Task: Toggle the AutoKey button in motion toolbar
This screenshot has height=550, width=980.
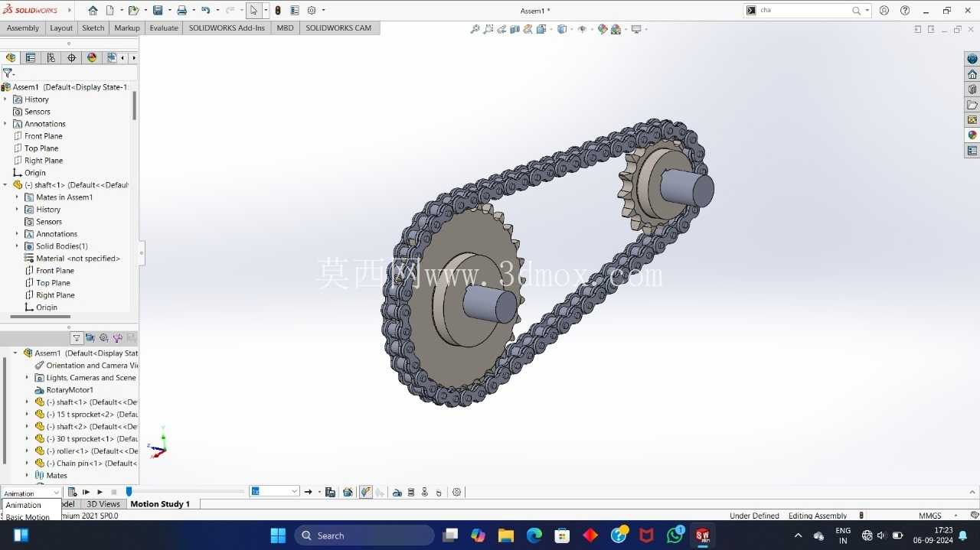Action: (366, 492)
